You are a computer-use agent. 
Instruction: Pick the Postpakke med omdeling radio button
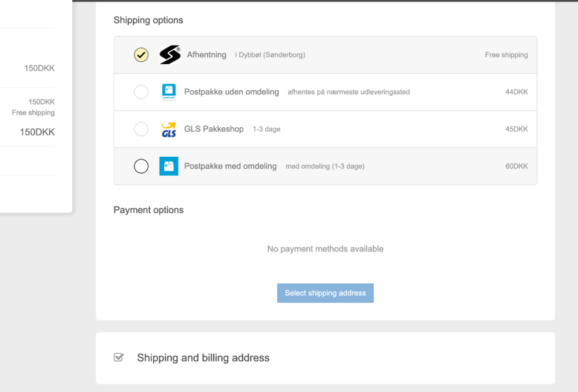pos(141,166)
